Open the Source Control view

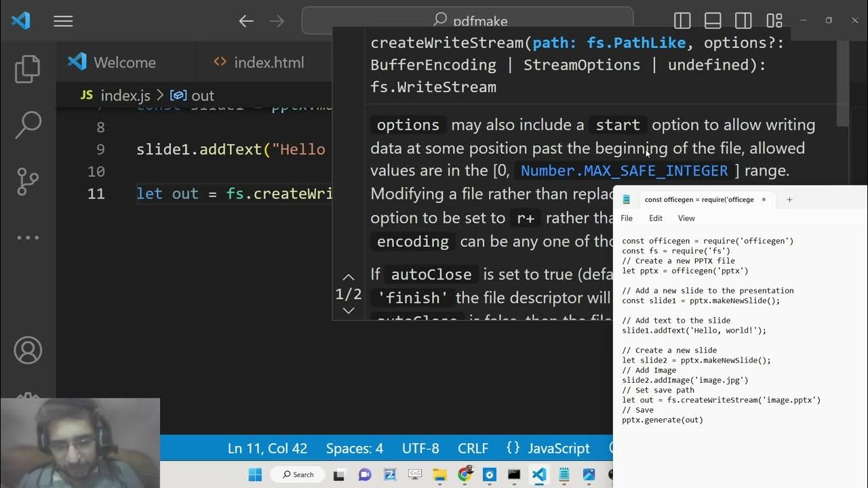28,181
